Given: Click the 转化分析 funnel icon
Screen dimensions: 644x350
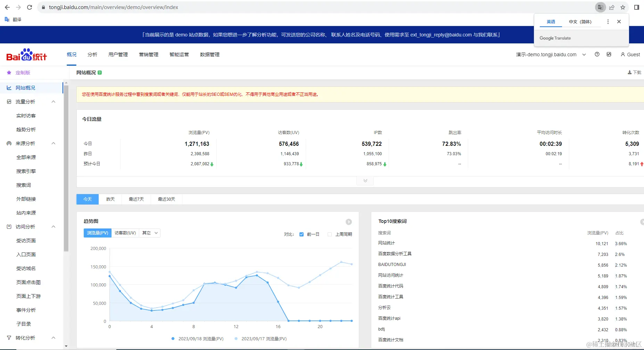Looking at the screenshot, I should coord(9,338).
